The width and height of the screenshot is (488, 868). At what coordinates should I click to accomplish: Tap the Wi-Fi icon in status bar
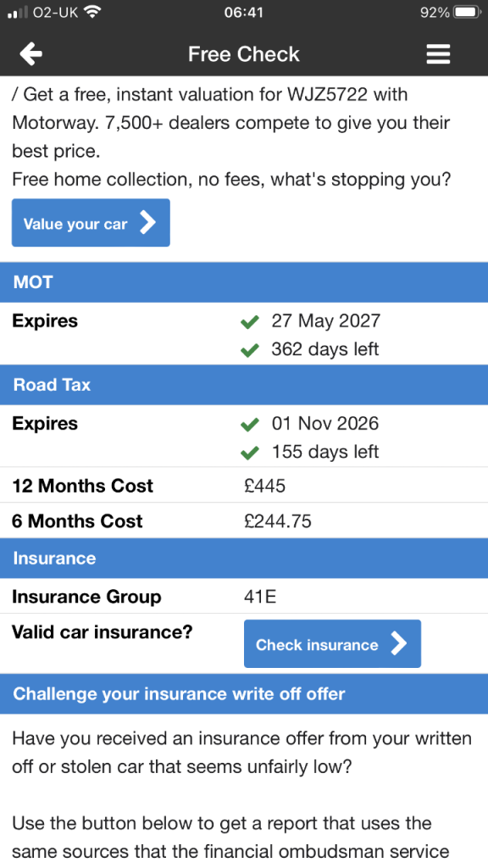click(92, 12)
